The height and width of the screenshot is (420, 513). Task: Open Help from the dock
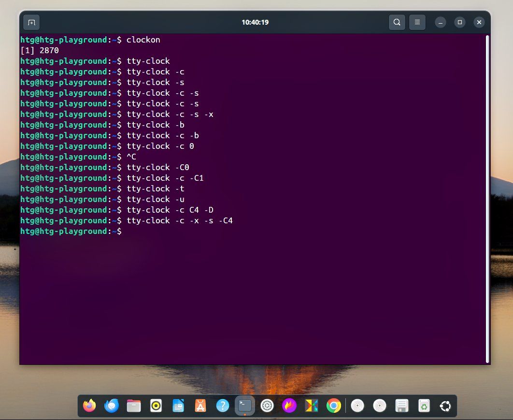tap(223, 406)
